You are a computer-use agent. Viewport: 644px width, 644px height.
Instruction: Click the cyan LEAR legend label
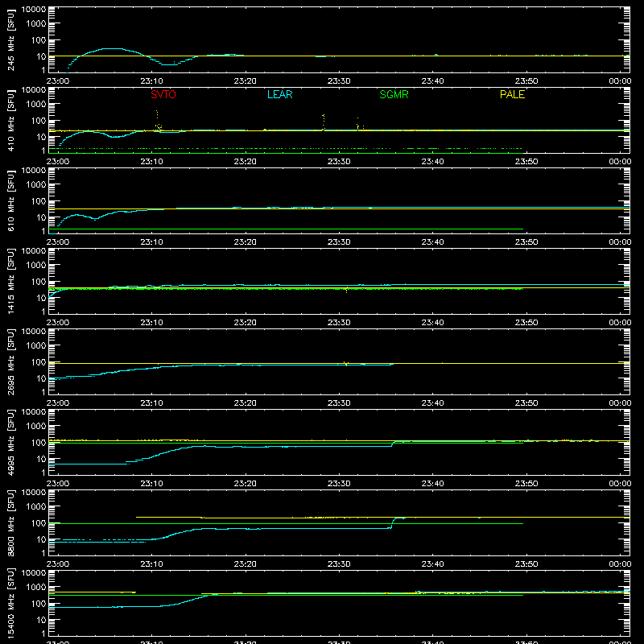coord(279,94)
